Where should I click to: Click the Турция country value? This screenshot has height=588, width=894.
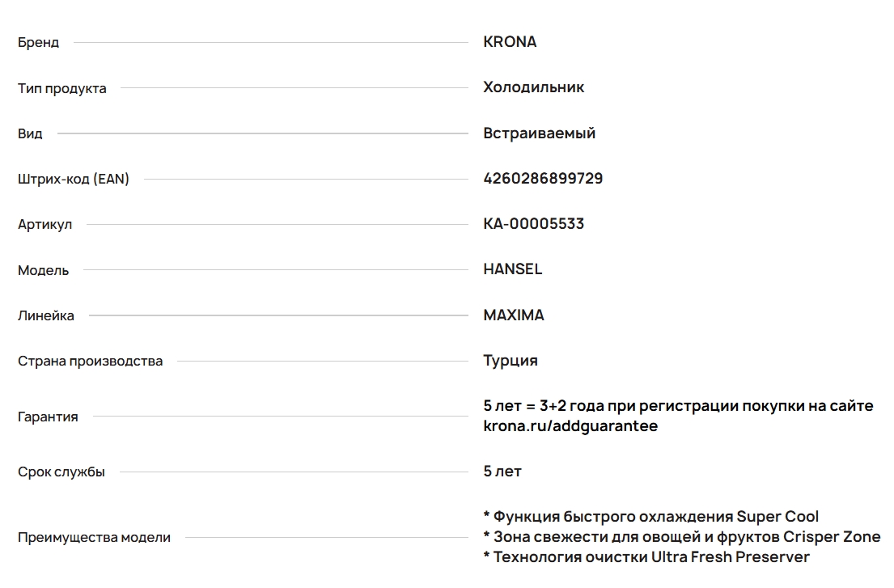(510, 361)
